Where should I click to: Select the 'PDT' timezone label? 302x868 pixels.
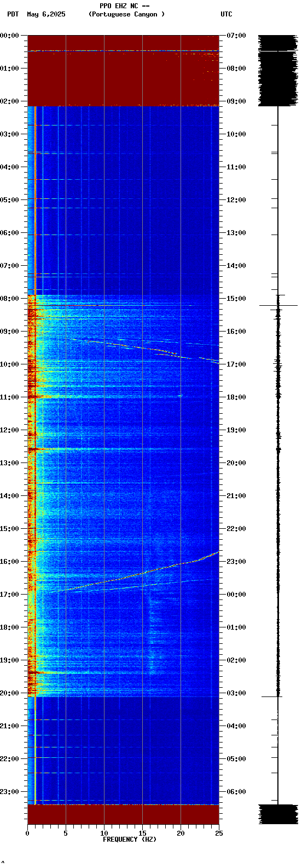[13, 14]
